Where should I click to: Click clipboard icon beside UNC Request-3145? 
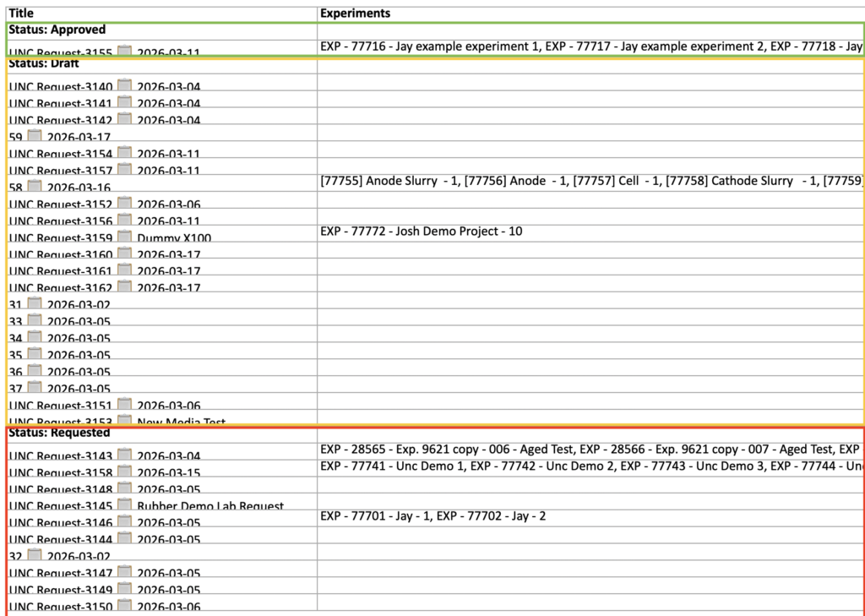[124, 505]
